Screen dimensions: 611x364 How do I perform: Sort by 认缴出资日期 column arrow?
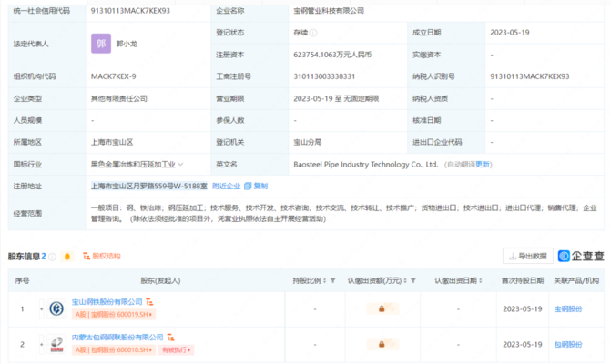click(482, 281)
